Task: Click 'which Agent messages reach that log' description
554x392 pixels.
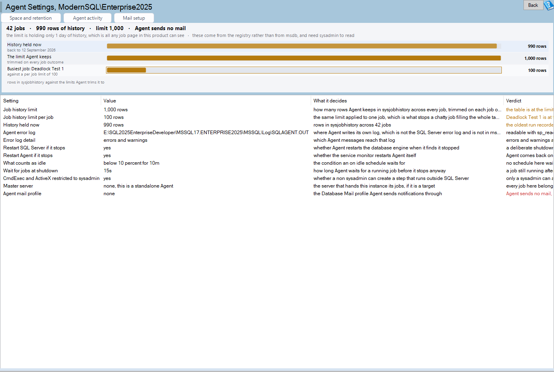Action: [x=354, y=140]
